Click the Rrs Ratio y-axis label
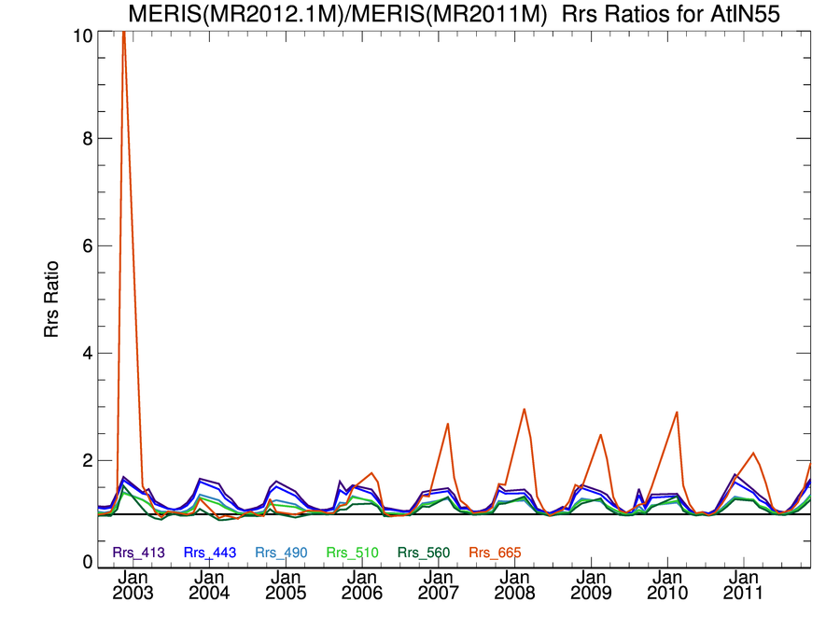840x630 pixels. click(51, 299)
